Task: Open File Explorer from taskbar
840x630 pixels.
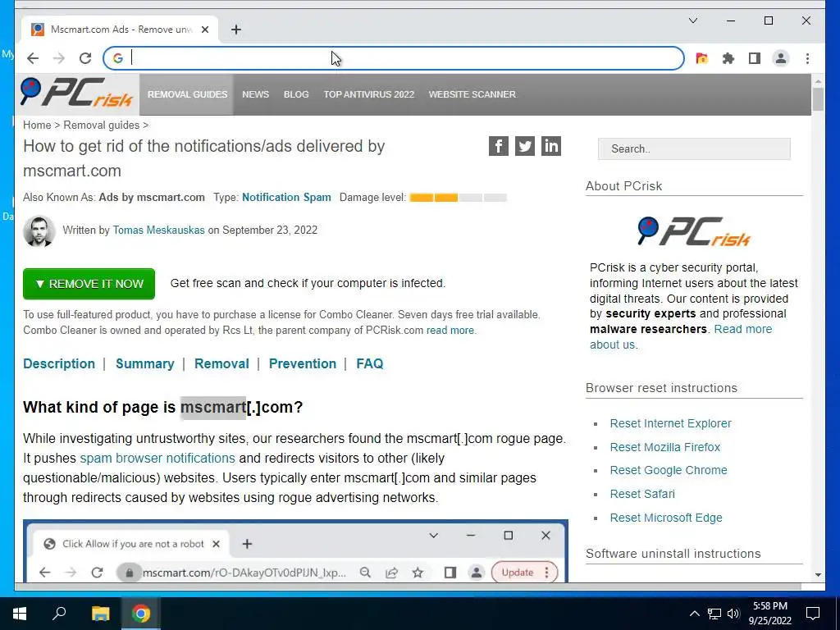Action: (100, 614)
